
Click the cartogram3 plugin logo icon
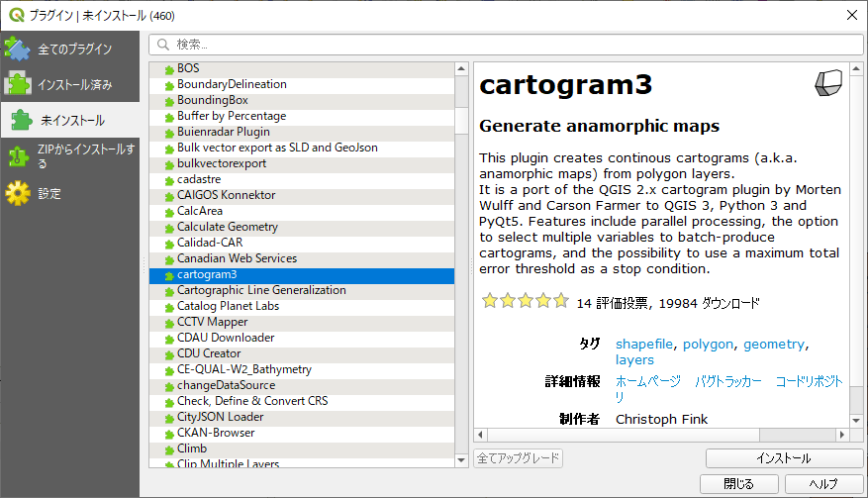point(828,83)
